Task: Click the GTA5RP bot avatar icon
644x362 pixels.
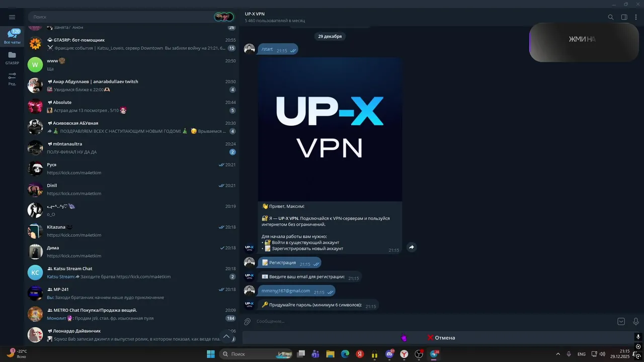Action: (x=35, y=44)
